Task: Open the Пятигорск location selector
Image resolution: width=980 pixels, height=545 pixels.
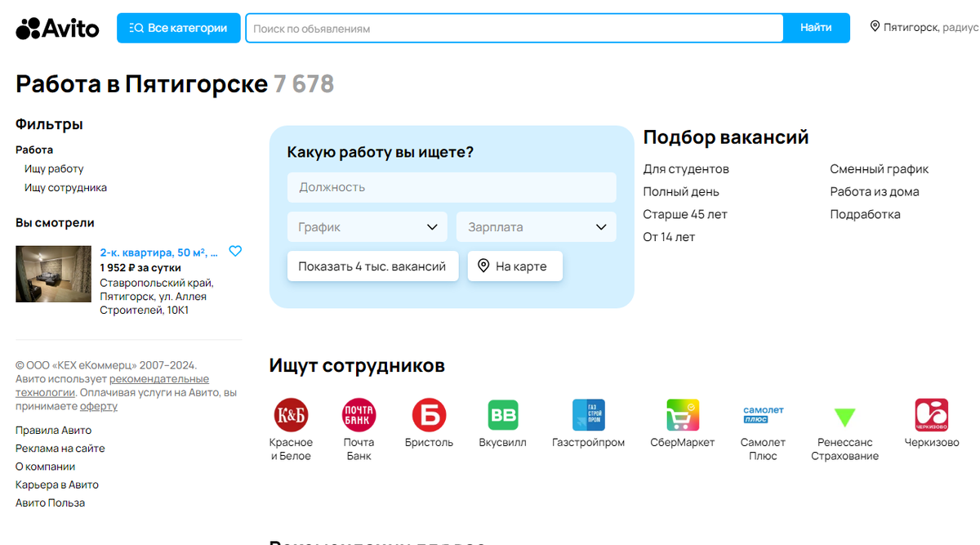Action: click(x=924, y=27)
